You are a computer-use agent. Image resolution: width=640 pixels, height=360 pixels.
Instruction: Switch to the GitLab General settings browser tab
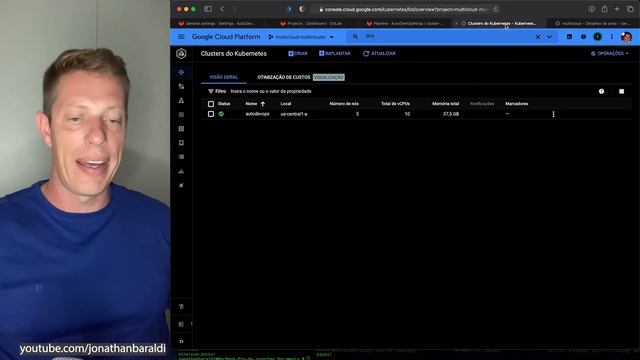217,23
